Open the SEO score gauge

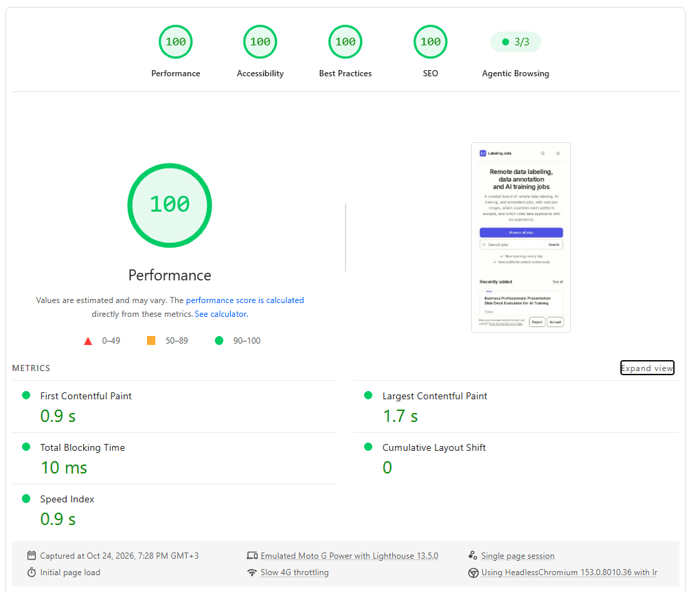point(430,42)
